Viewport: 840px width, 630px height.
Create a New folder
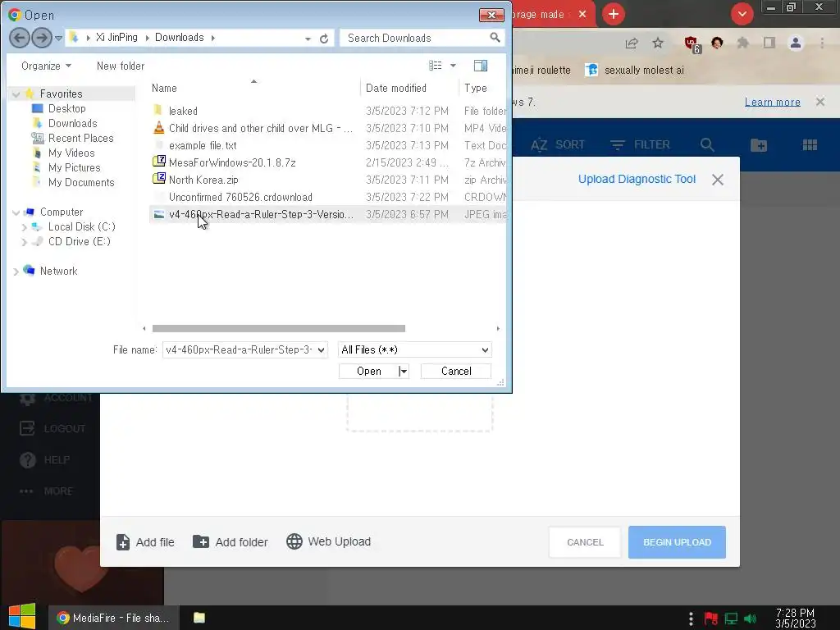point(121,66)
